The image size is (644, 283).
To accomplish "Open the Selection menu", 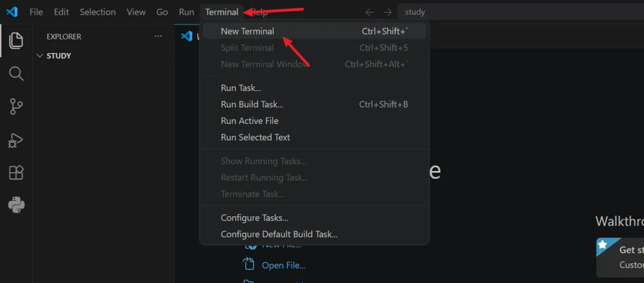I will (x=97, y=13).
